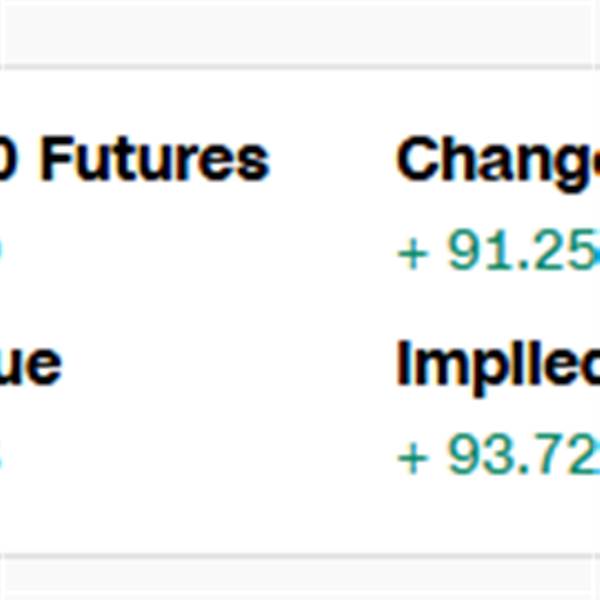Click the divider line under the top bar
600x600 pixels.
[x=300, y=67]
